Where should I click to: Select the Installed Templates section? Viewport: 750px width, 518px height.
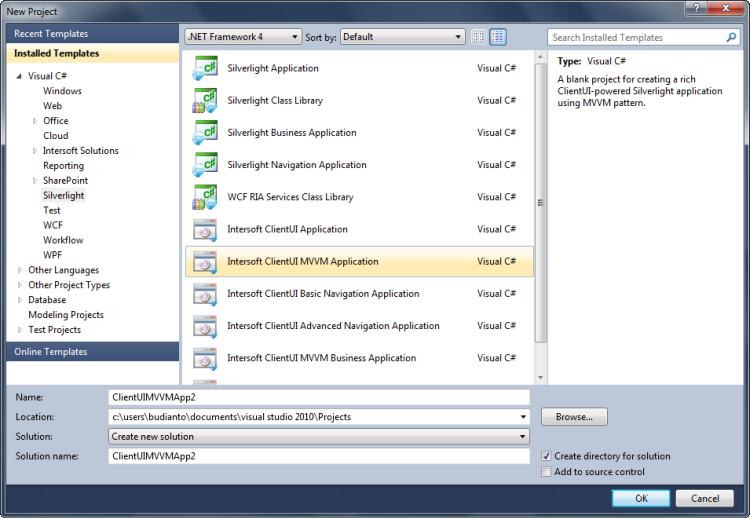(93, 54)
